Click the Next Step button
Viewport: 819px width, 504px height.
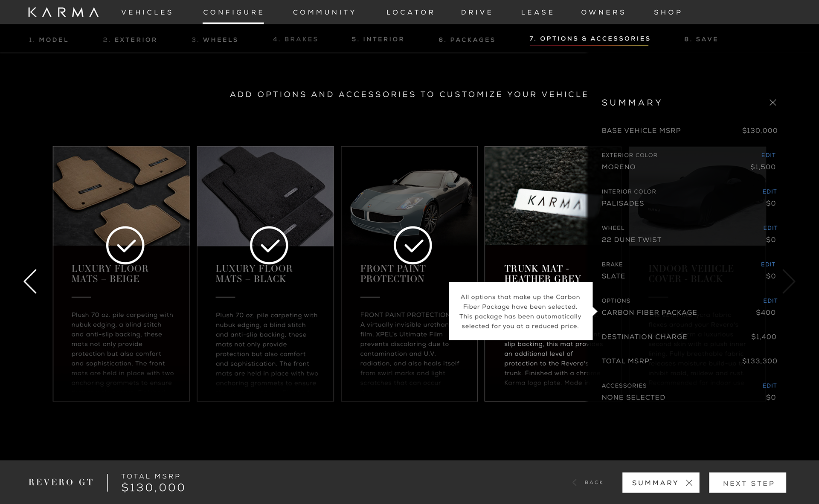click(747, 483)
